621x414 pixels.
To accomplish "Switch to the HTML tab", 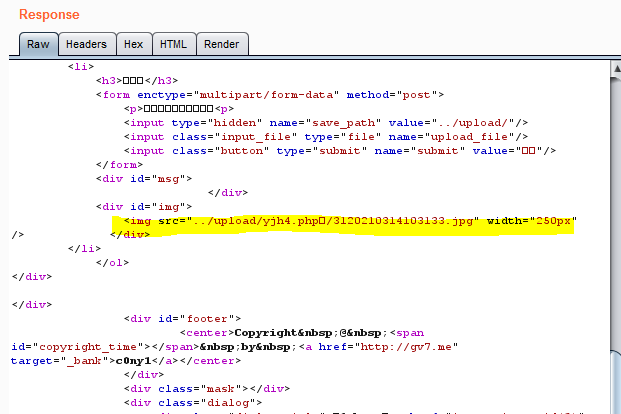I will pyautogui.click(x=174, y=44).
